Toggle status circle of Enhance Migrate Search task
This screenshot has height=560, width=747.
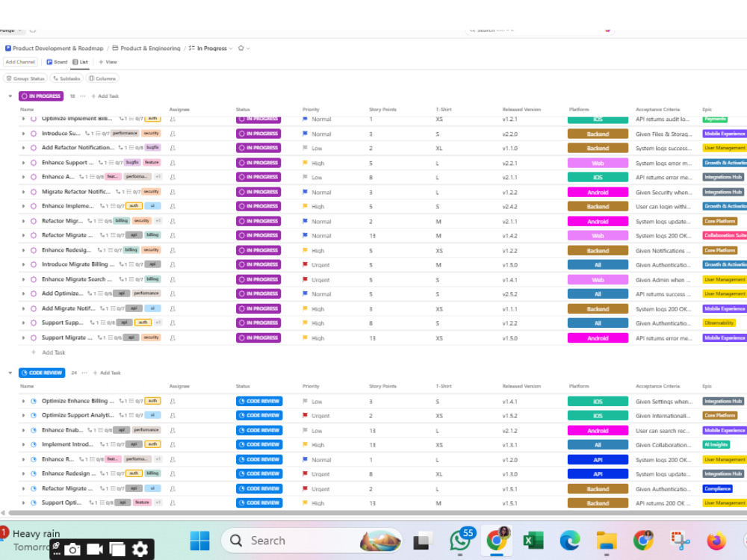tap(34, 279)
